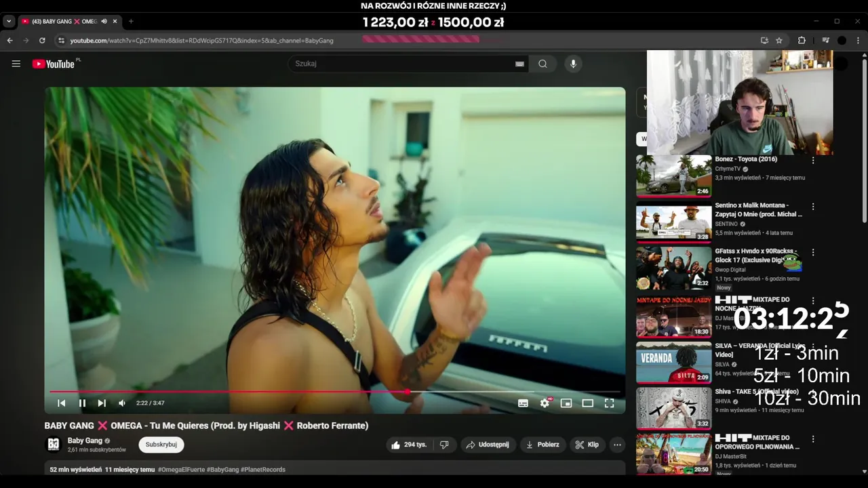Go to the YouTube home logo
868x488 pixels.
(x=54, y=64)
